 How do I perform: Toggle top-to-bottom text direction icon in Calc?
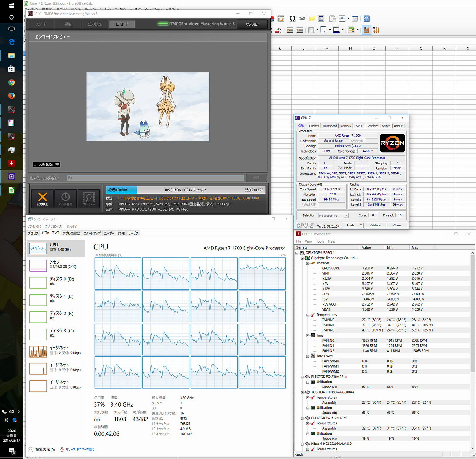376,30
